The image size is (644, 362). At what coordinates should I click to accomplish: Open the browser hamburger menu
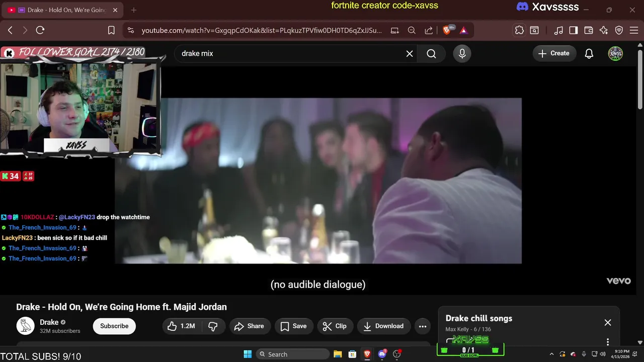tap(633, 30)
